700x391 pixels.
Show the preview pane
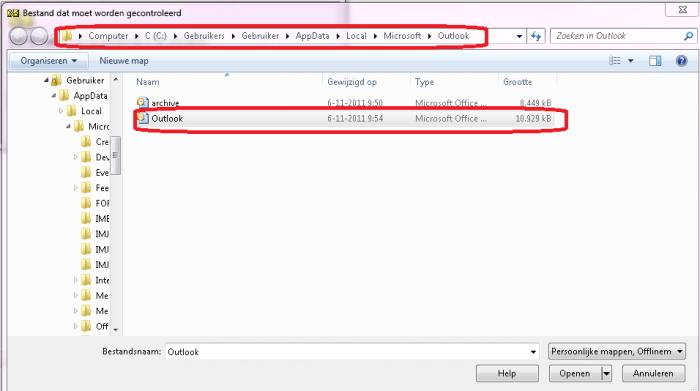pyautogui.click(x=655, y=61)
